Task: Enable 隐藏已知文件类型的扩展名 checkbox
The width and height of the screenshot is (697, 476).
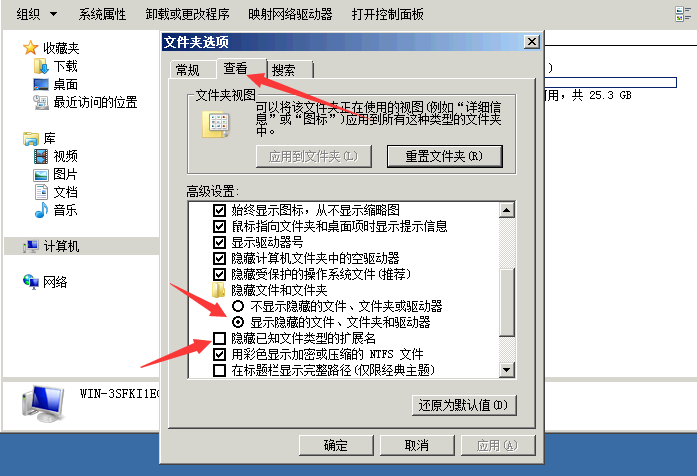Action: (219, 339)
